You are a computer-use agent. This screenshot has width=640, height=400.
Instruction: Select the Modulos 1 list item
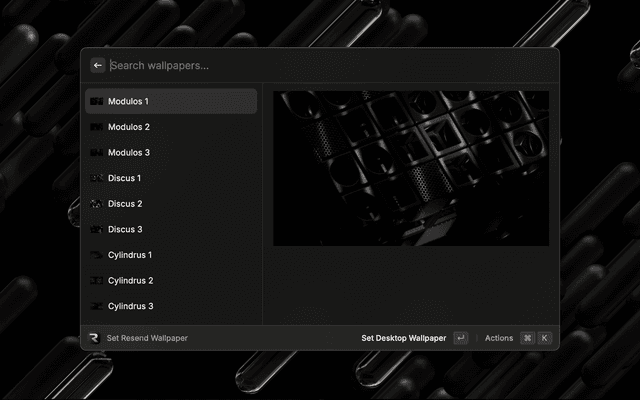170,102
